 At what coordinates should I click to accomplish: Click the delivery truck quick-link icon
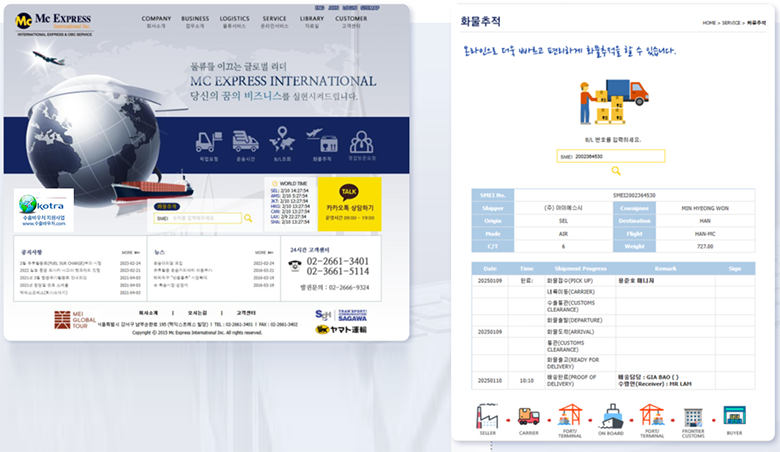coord(245,141)
